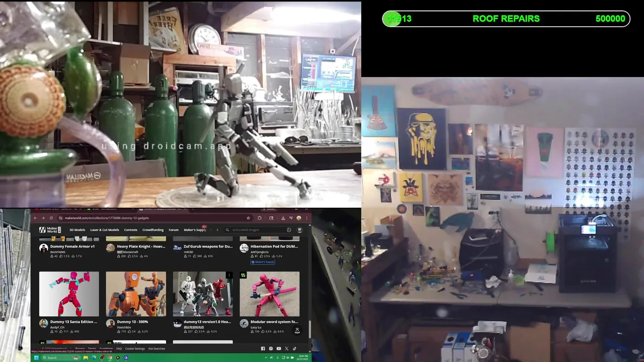Click the MakerWorld logo
The image size is (644, 362).
coord(50,230)
